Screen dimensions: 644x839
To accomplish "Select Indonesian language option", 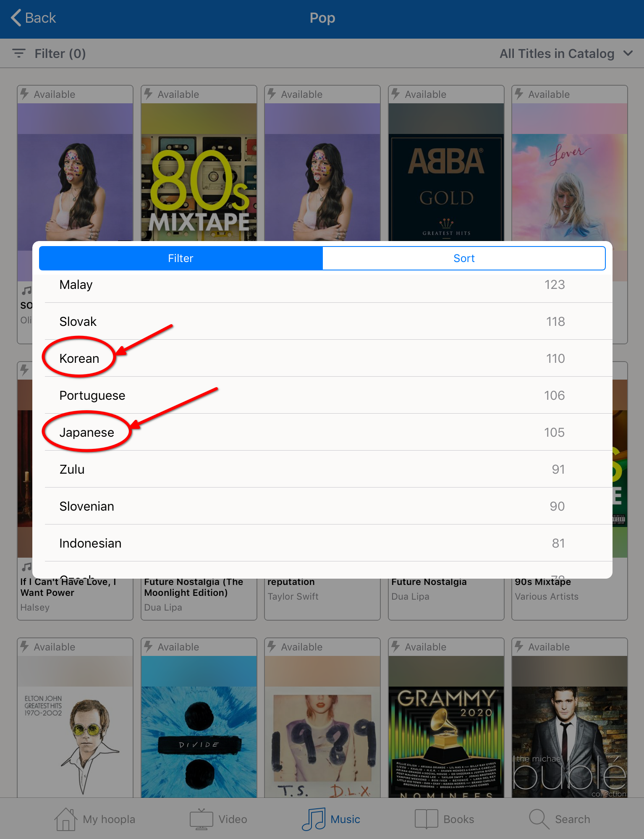I will click(90, 543).
